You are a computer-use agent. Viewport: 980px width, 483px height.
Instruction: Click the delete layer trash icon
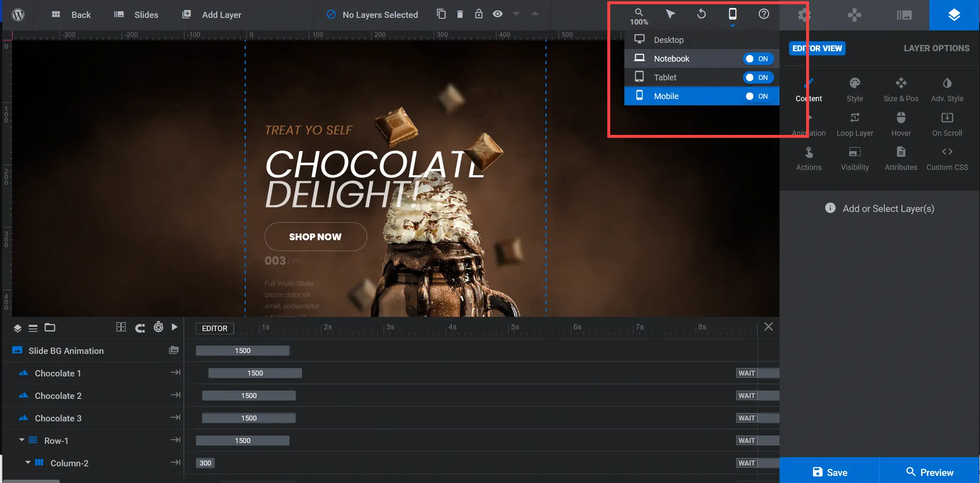(x=460, y=14)
